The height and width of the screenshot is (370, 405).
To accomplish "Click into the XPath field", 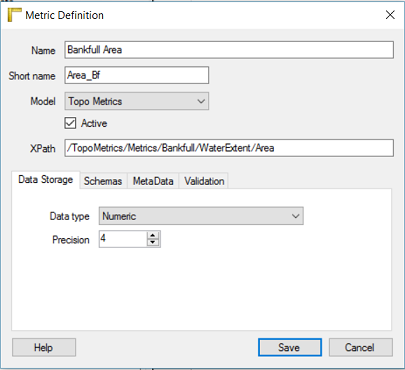I will (229, 148).
